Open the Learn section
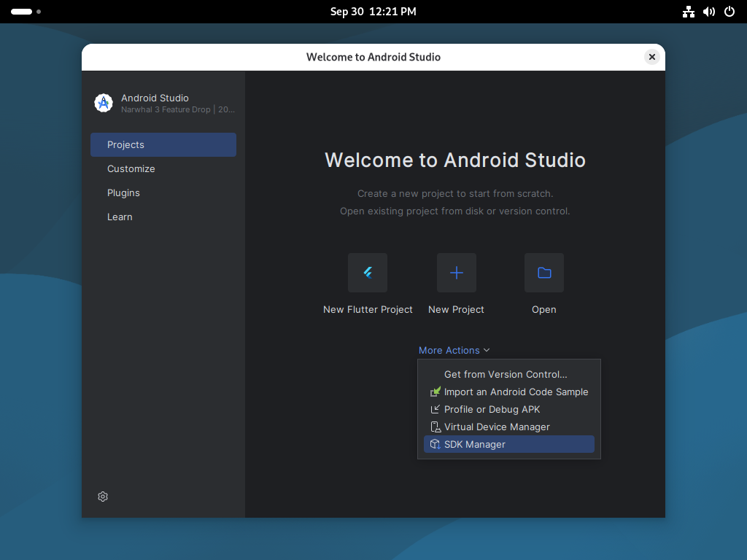The height and width of the screenshot is (560, 747). tap(120, 217)
